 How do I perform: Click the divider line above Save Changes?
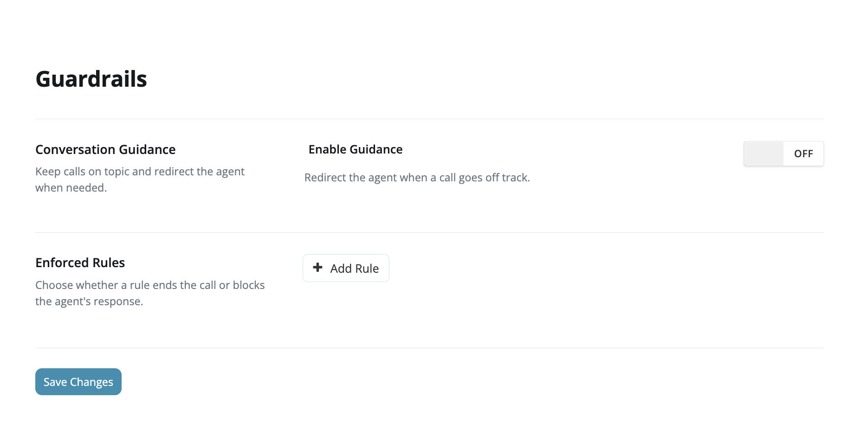pyautogui.click(x=429, y=348)
